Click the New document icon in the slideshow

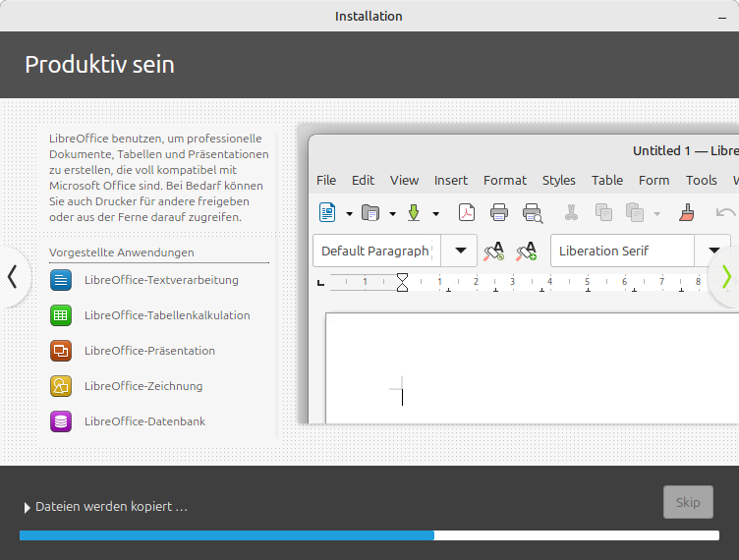pyautogui.click(x=327, y=212)
